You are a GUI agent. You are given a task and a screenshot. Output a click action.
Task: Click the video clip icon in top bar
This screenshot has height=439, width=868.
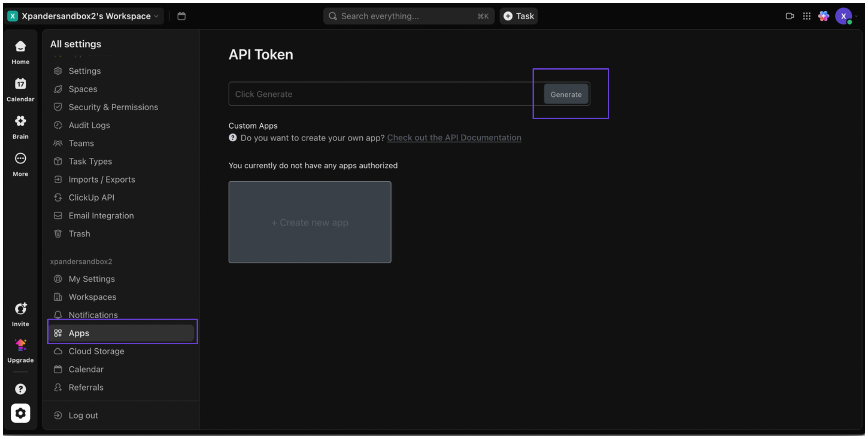click(x=789, y=16)
